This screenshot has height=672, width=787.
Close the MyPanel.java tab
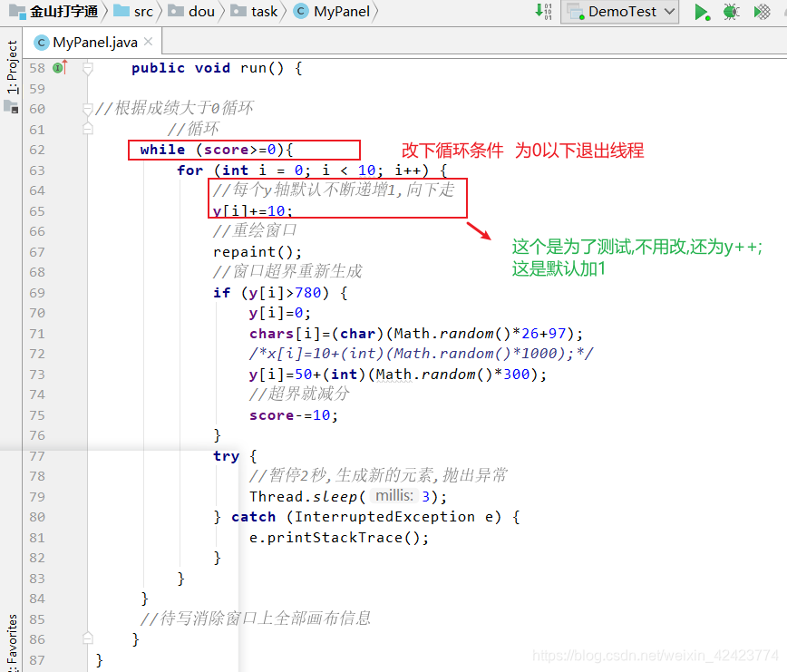pos(148,42)
